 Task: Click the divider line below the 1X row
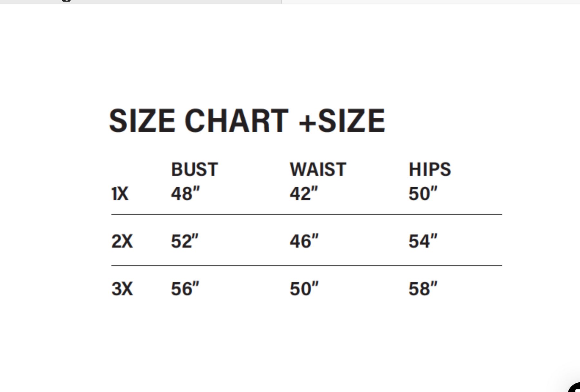pos(306,214)
